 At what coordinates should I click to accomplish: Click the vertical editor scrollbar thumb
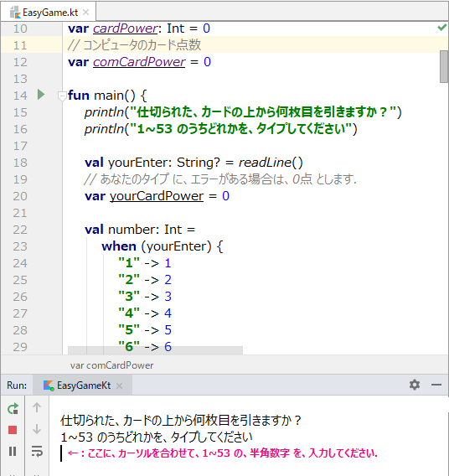tap(444, 66)
